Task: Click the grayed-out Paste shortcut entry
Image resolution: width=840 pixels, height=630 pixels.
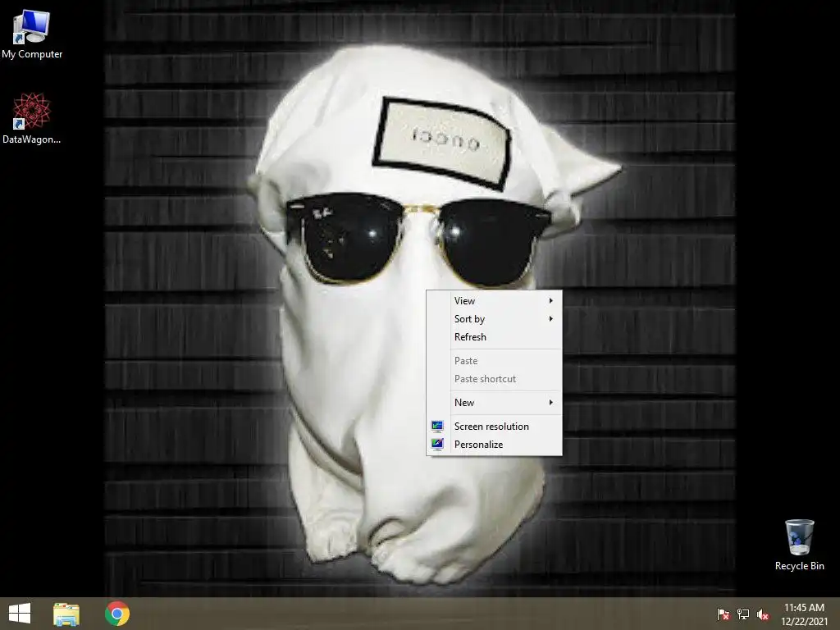Action: 495,379
